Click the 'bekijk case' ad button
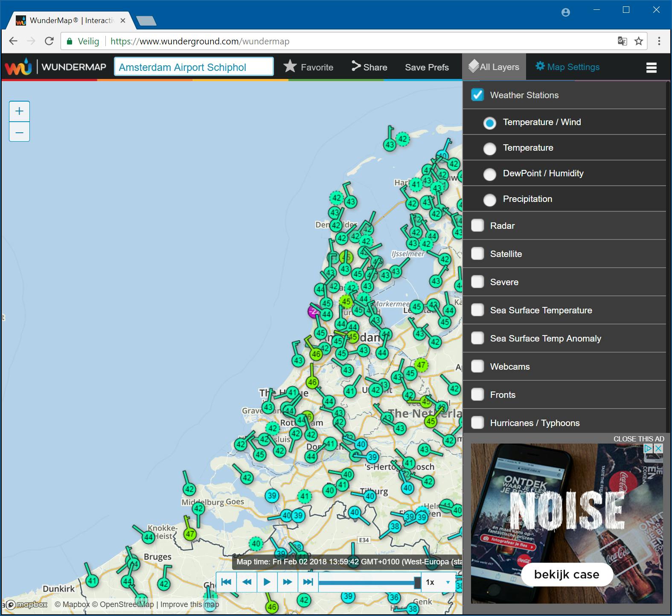672x616 pixels. [x=567, y=574]
